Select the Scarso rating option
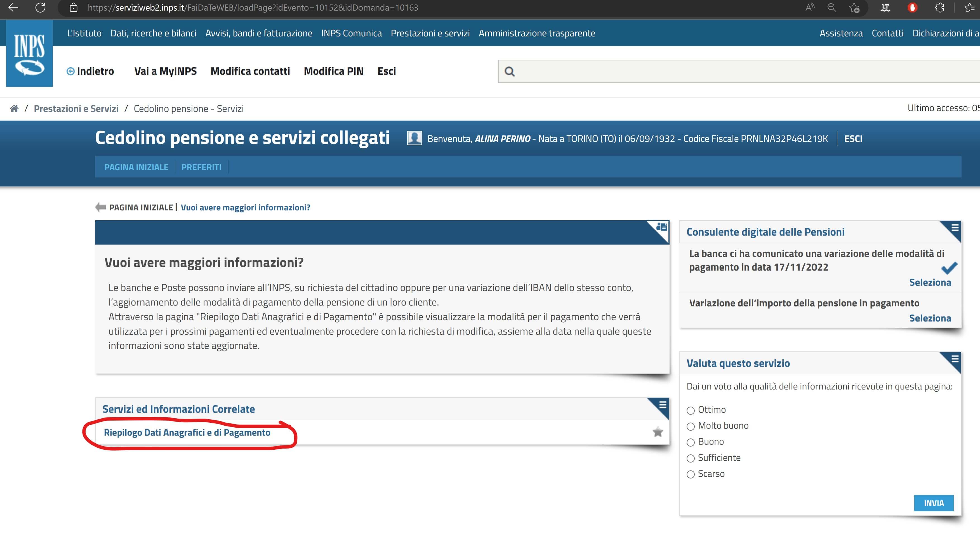The width and height of the screenshot is (980, 535). (x=691, y=474)
